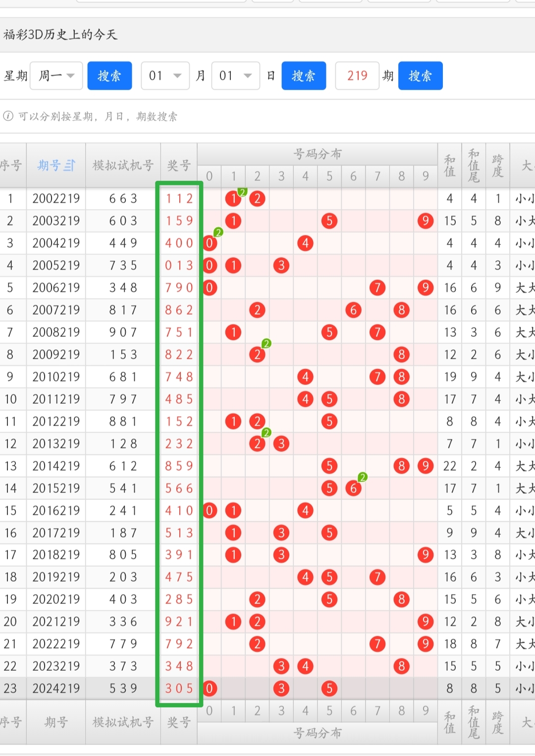Image resolution: width=535 pixels, height=756 pixels.
Task: Select issue number 2010219
Action: point(56,377)
